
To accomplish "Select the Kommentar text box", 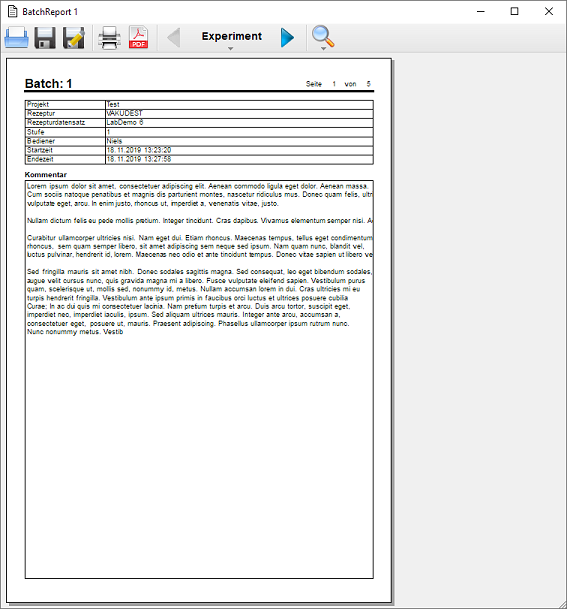I will tap(199, 379).
